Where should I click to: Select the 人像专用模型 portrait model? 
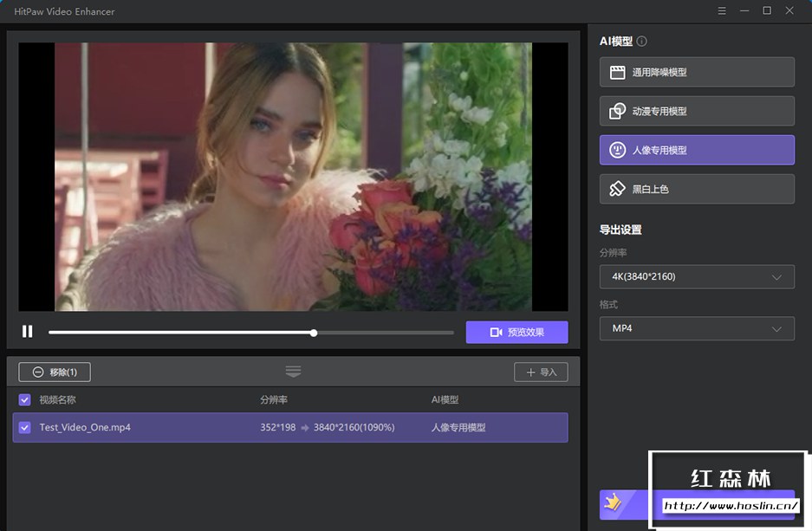[x=697, y=150]
